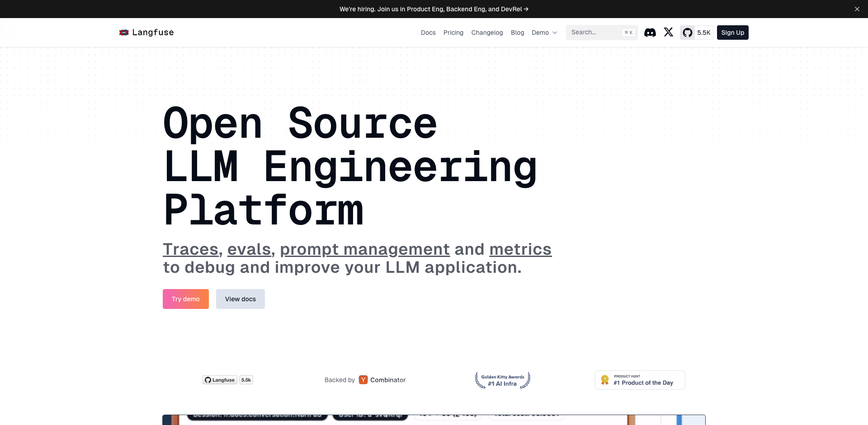
Task: Click the Golden Kitty Awards badge
Action: coord(503,380)
